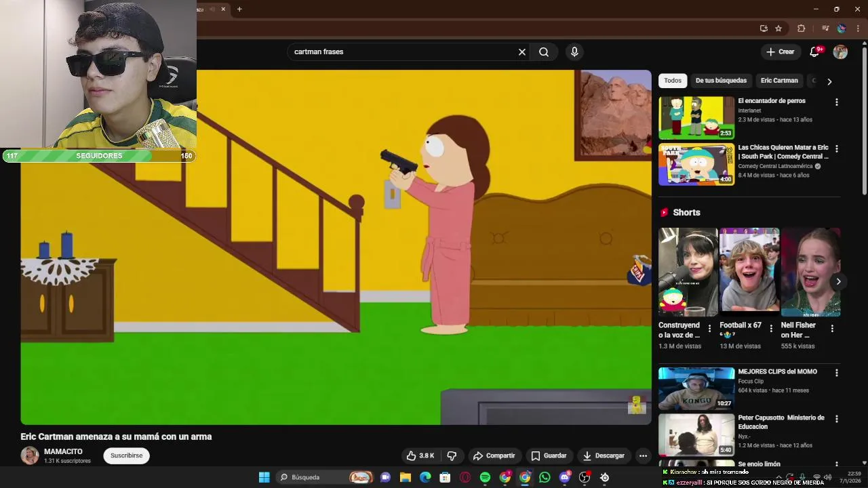868x488 pixels.
Task: Open options for Construyendo la voz short
Action: (x=710, y=328)
